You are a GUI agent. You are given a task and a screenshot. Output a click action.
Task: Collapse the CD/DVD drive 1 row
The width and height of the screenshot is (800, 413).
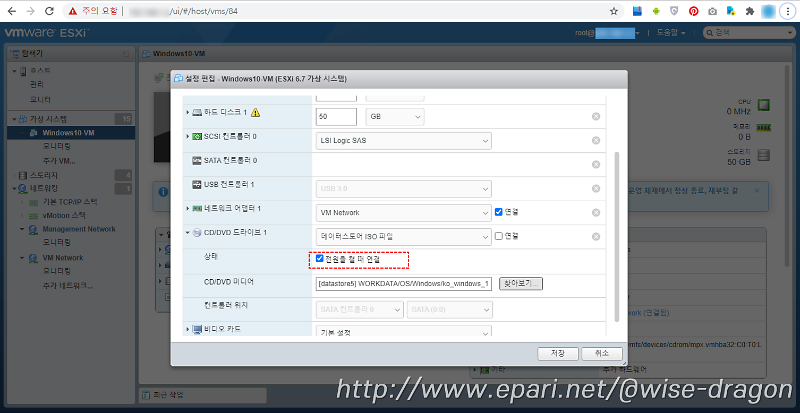[188, 233]
